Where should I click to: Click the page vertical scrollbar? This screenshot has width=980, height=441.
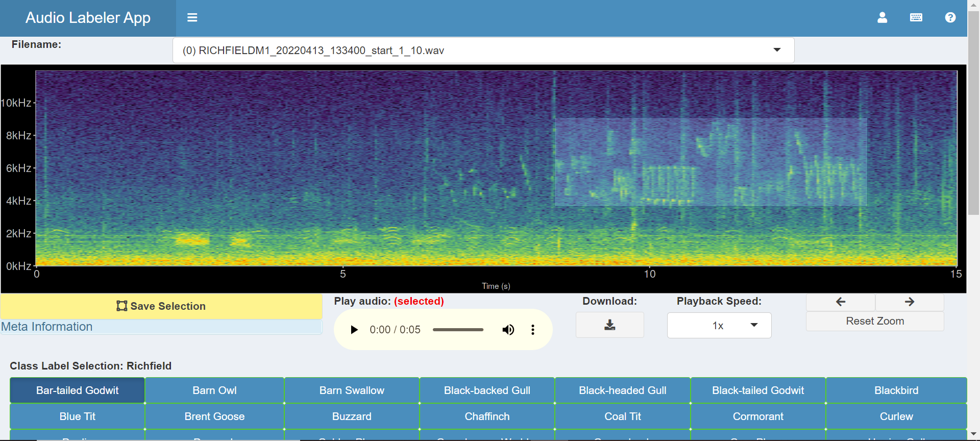[974, 113]
